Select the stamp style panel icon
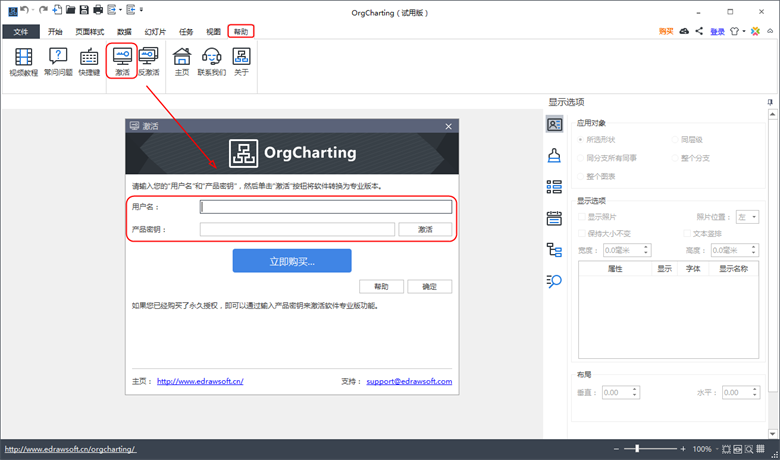Screen dimensions: 780x460 pos(554,156)
